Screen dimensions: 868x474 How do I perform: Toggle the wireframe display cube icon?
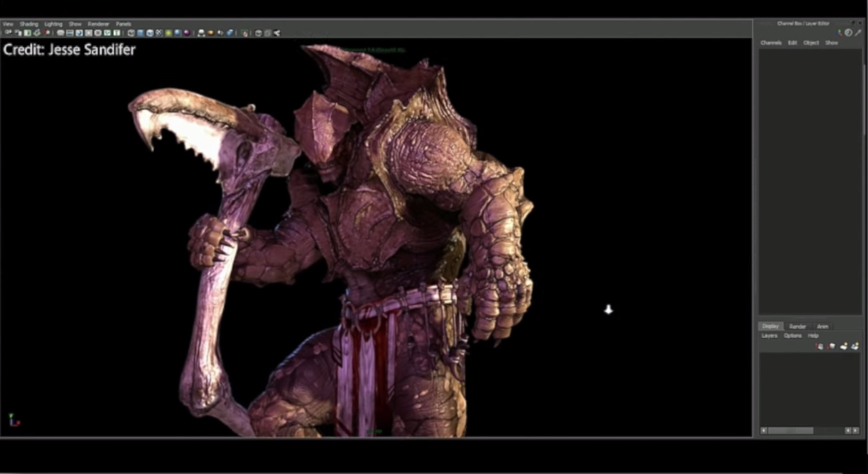click(x=132, y=33)
